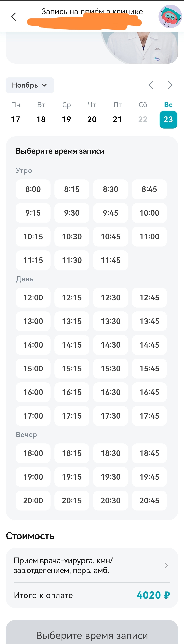Go to next week arrow
The width and height of the screenshot is (184, 644).
click(170, 85)
